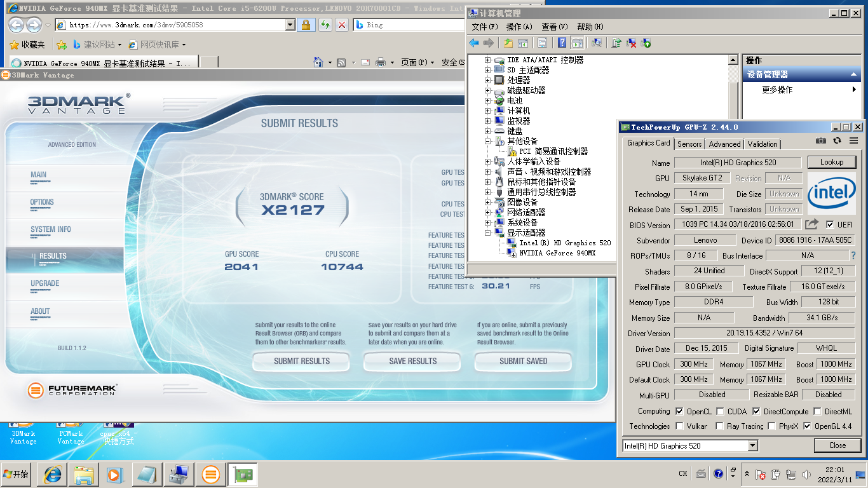
Task: Click the IE back navigation button
Action: (16, 25)
